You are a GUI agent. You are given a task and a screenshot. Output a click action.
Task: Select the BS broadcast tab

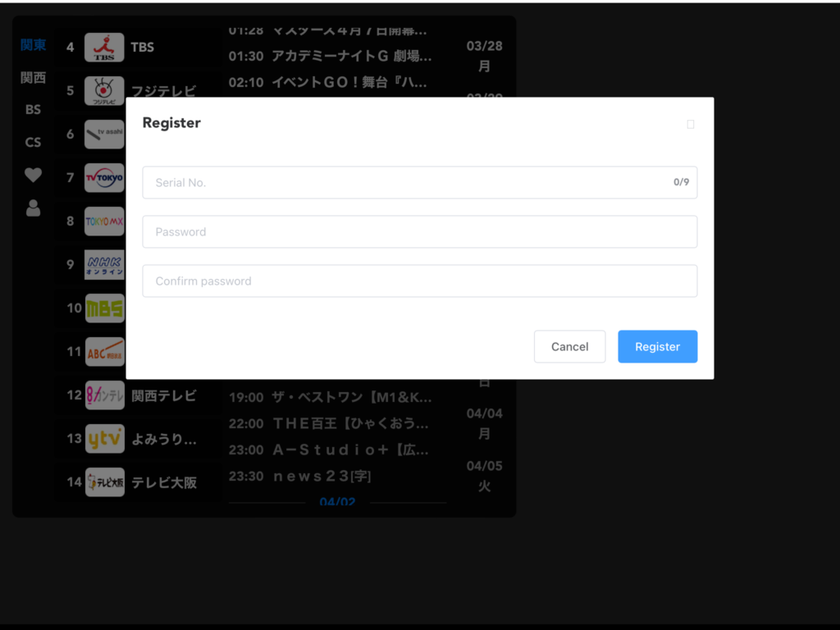[33, 110]
